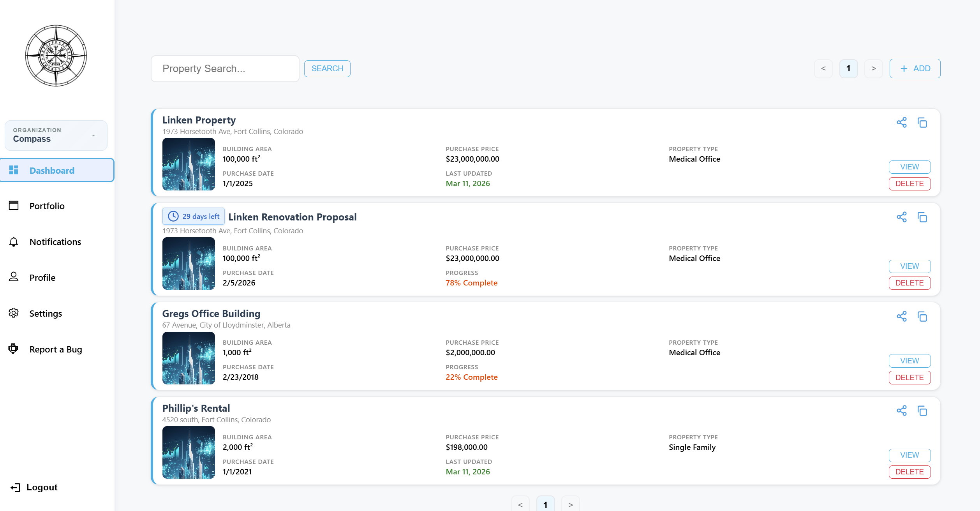Delete Gregs Office Building

tap(909, 377)
